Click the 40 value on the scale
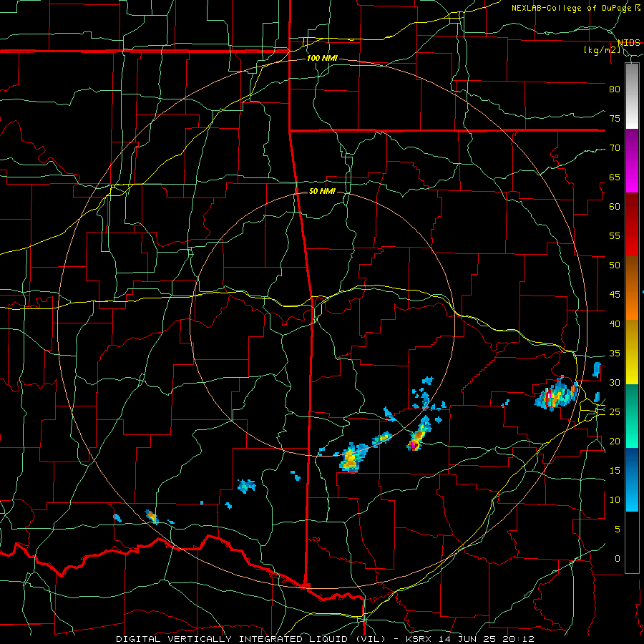Viewport: 644px width, 644px height. coord(615,323)
